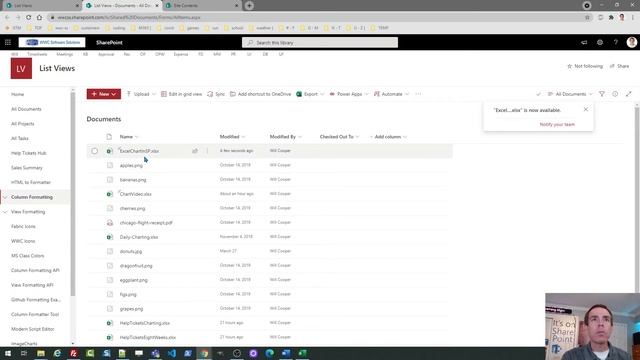The image size is (640, 360).
Task: Click the SharePoint title in header
Action: 109,42
